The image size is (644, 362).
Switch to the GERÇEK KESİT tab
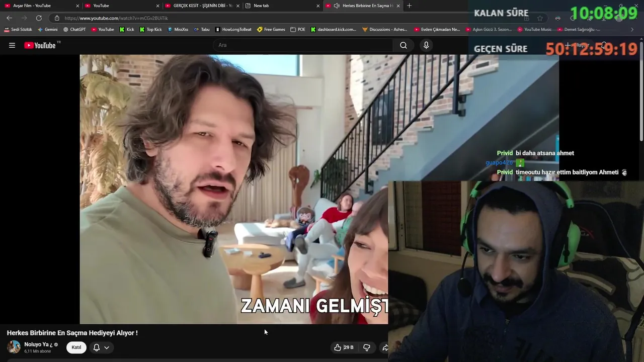tap(202, 6)
